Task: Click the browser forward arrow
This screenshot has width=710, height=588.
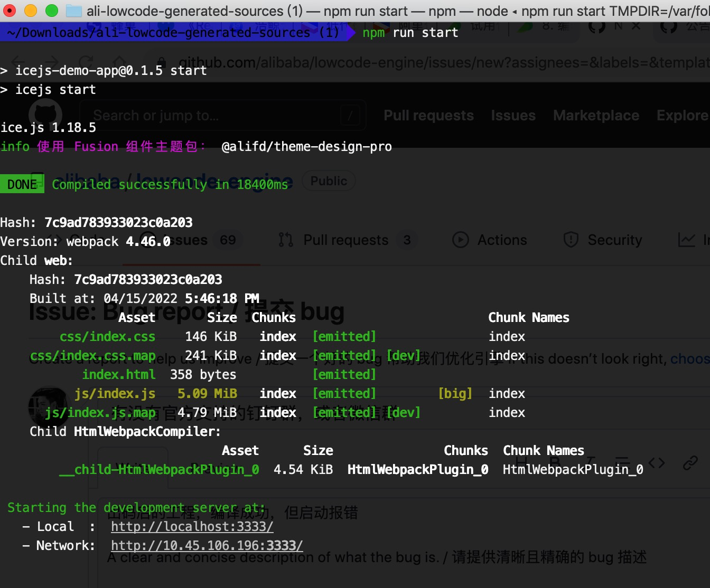Action: click(51, 62)
